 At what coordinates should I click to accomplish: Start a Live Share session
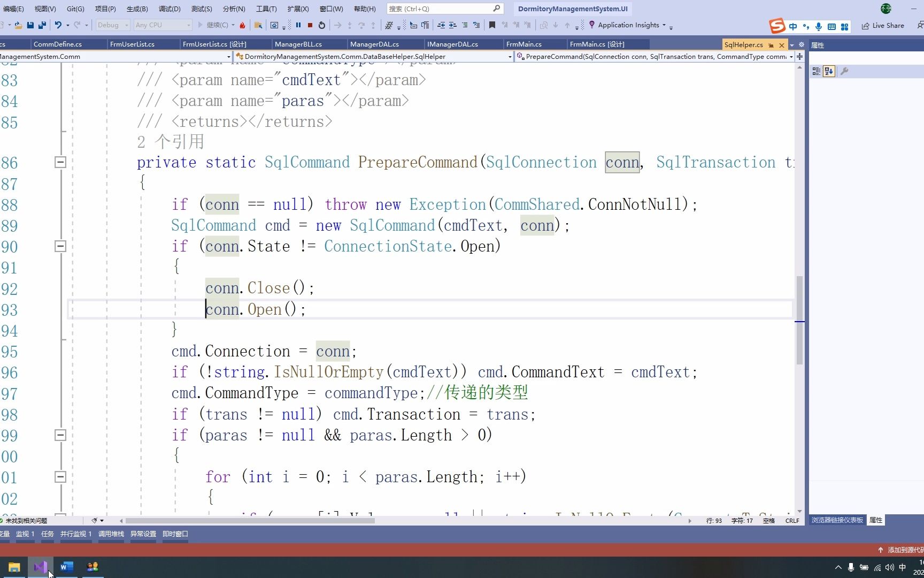point(883,25)
